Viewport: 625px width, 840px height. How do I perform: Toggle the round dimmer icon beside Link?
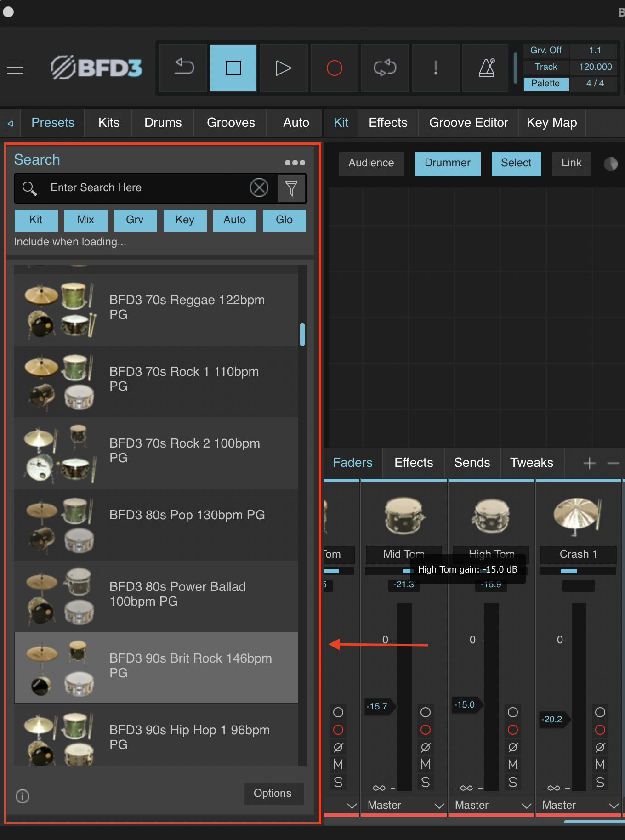click(611, 164)
